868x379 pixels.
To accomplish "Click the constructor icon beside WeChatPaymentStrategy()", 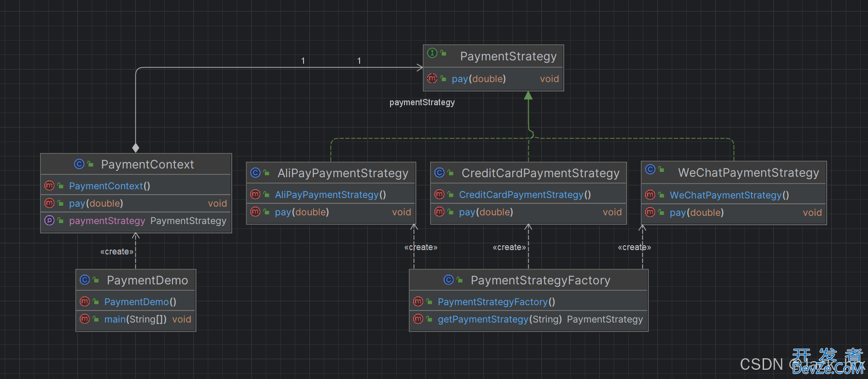I will coord(651,195).
